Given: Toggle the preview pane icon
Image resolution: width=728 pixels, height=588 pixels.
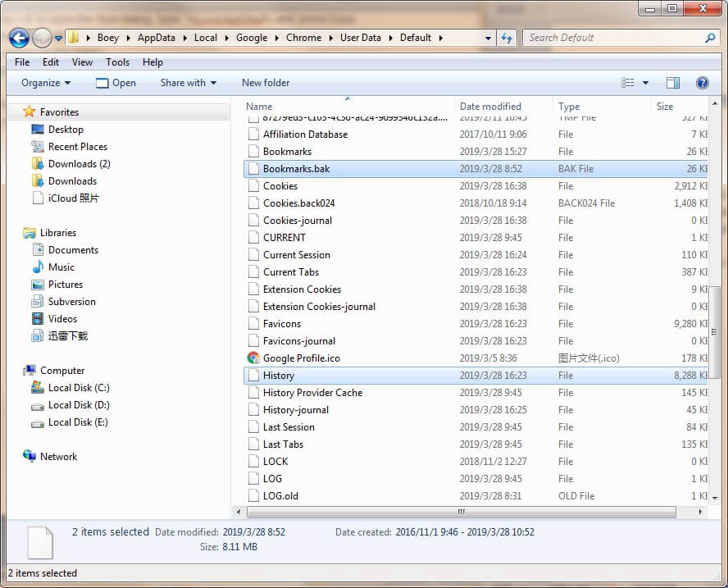Looking at the screenshot, I should point(673,83).
